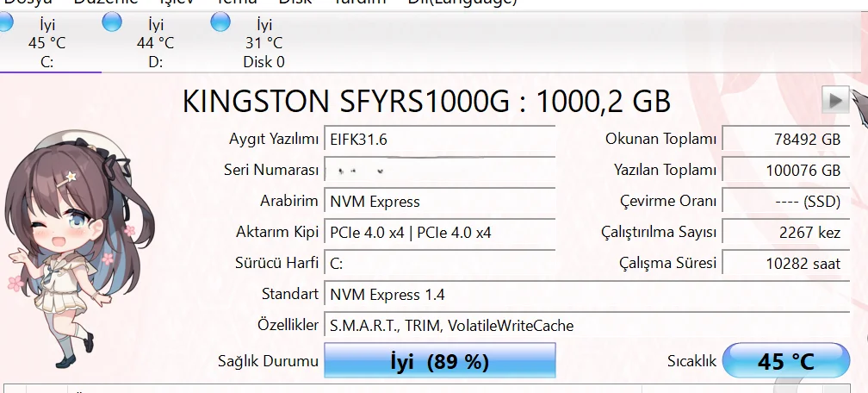Click the KINGSTON SFYRS1000G disk title
Viewport: 868px width, 393px height.
pyautogui.click(x=426, y=102)
